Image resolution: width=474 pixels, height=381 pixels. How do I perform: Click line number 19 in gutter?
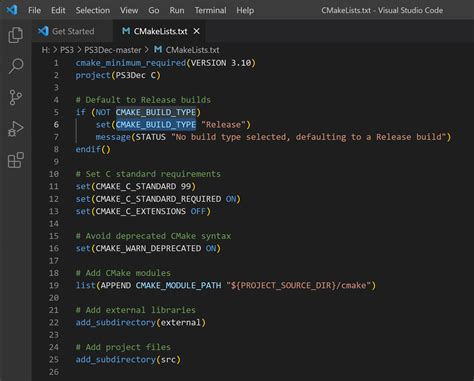pyautogui.click(x=54, y=285)
